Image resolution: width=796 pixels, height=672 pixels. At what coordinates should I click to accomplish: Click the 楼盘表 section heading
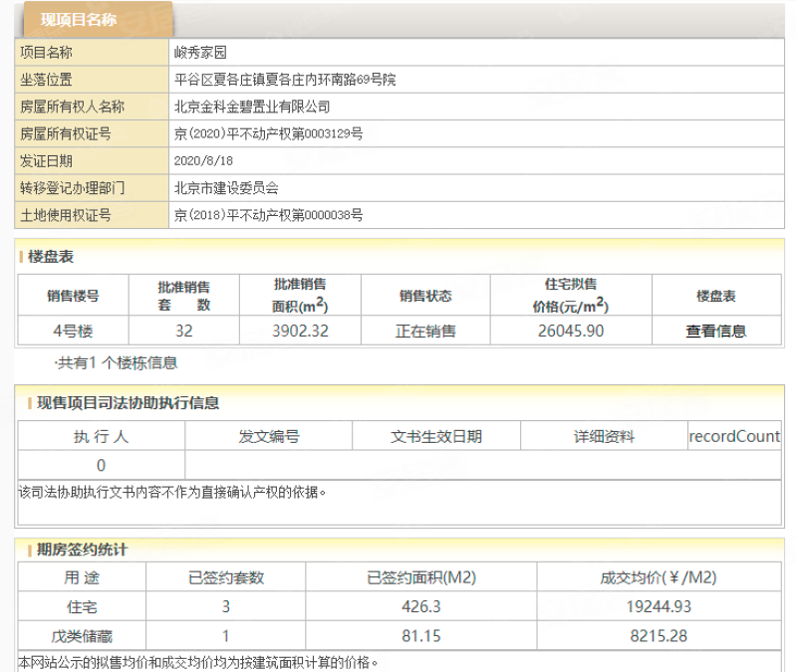point(51,257)
